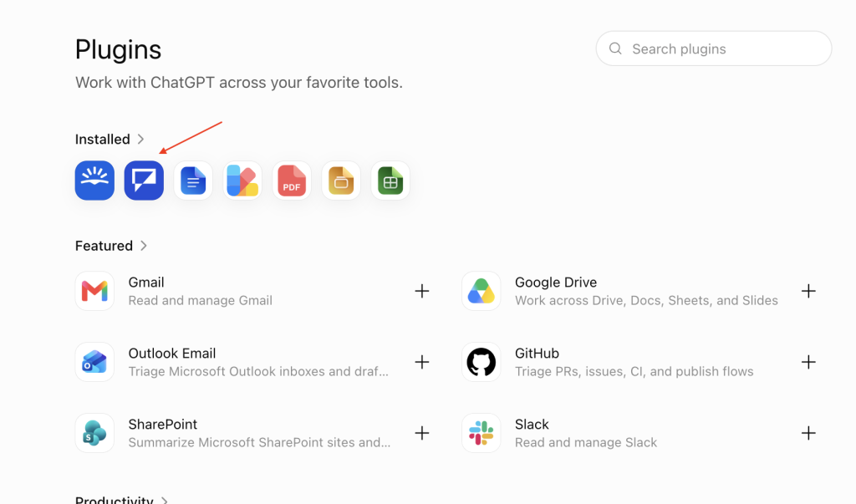Open the blue sunrise book plugin icon
This screenshot has height=504, width=856.
click(94, 181)
